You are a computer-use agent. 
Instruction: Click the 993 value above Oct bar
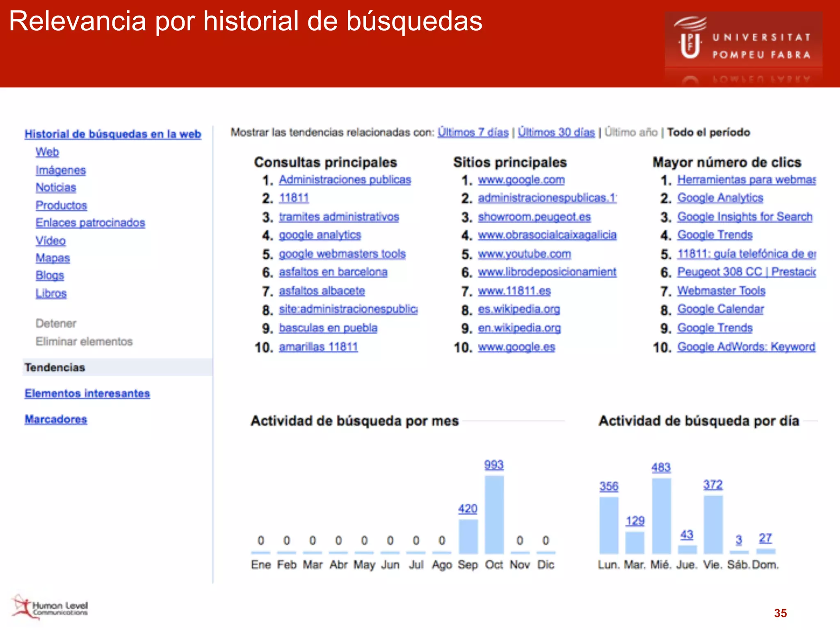494,465
